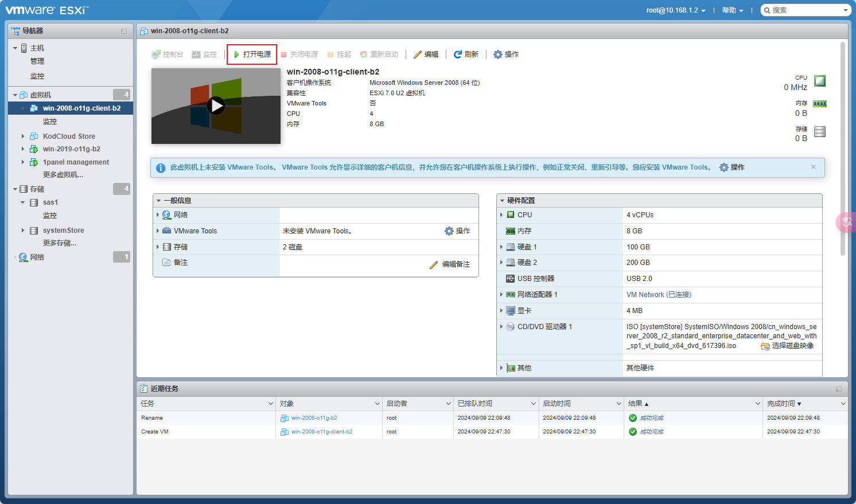Screen dimensions: 856x504
Task: Click the 关闭电源 power off button
Action: [299, 54]
